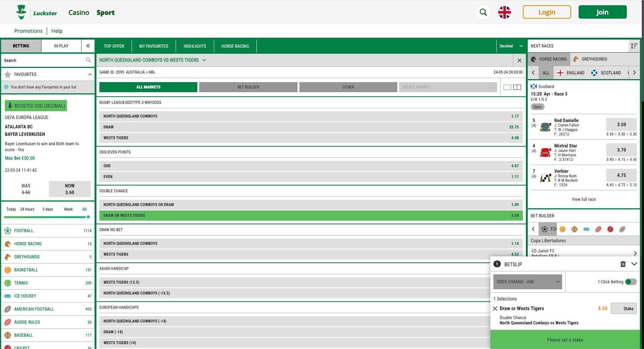Viewport: 644px width, 349px height.
Task: Select the Week time filter
Action: (x=68, y=209)
